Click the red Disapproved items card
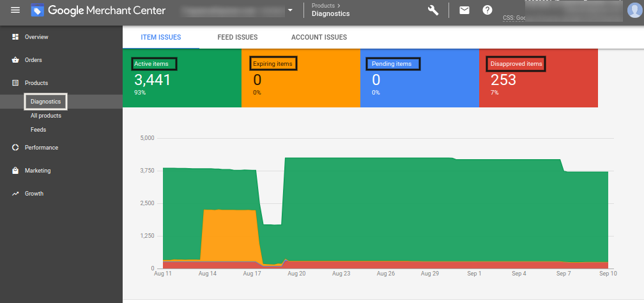 [539, 78]
